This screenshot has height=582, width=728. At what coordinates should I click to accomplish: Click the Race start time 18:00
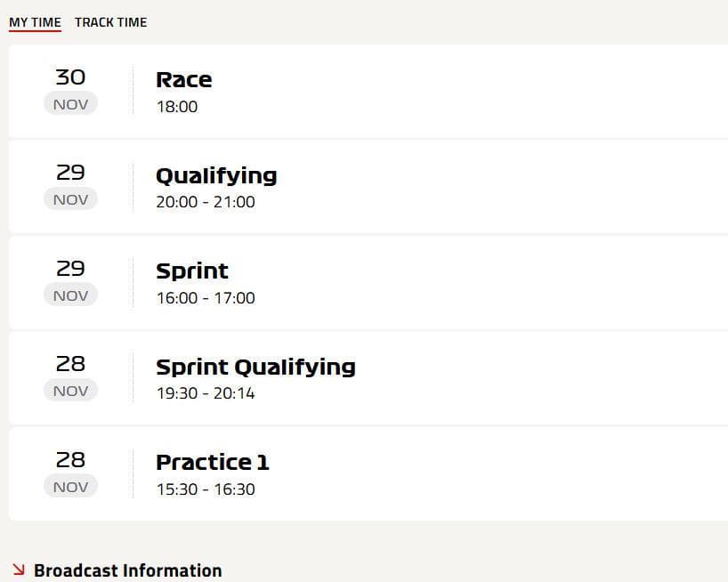point(177,107)
